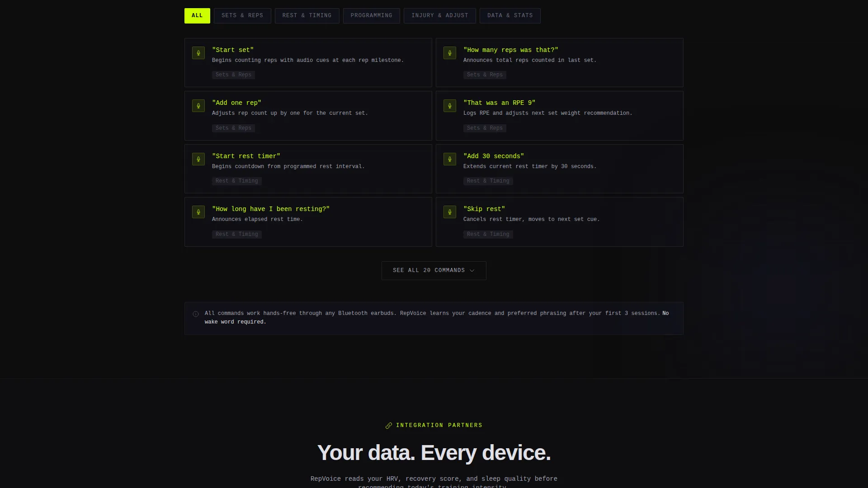
Task: Click the microphone icon for "Start rest timer"
Action: [198, 159]
